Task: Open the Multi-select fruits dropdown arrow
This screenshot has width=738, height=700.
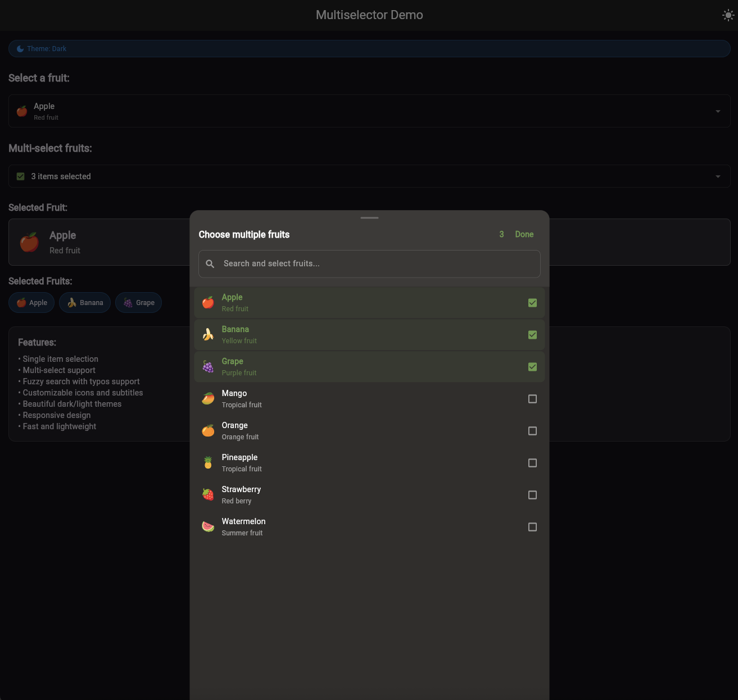Action: pyautogui.click(x=718, y=176)
